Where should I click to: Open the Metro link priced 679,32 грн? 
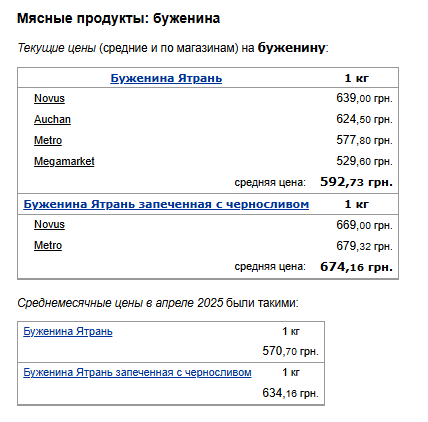(48, 245)
